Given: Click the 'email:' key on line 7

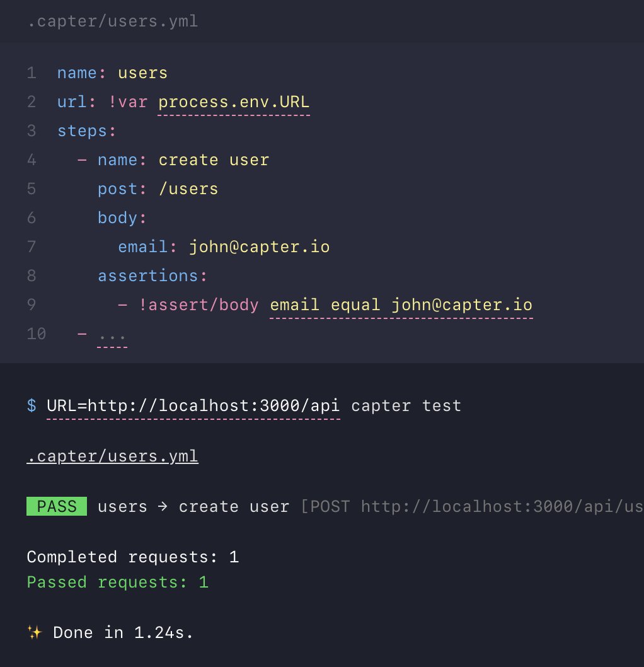Looking at the screenshot, I should point(147,246).
